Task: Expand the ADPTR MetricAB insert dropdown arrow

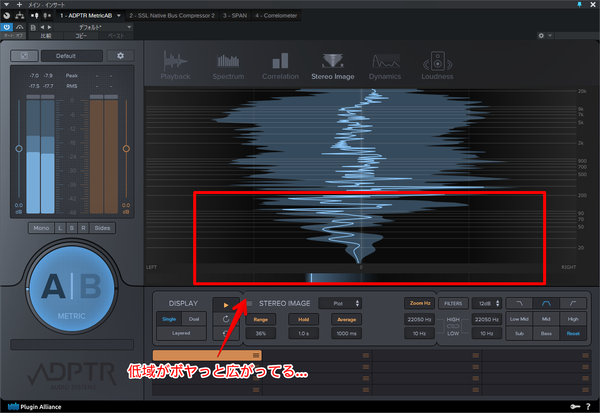Action: (x=119, y=16)
